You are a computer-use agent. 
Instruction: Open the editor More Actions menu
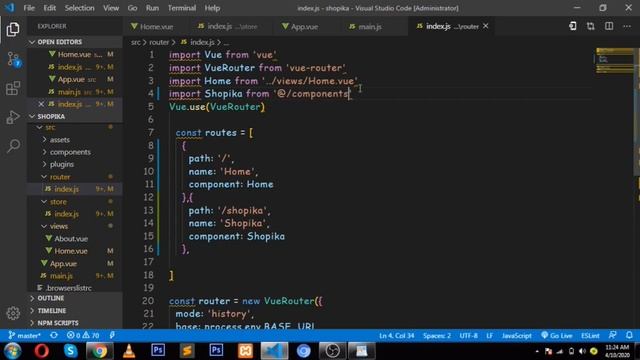point(627,26)
